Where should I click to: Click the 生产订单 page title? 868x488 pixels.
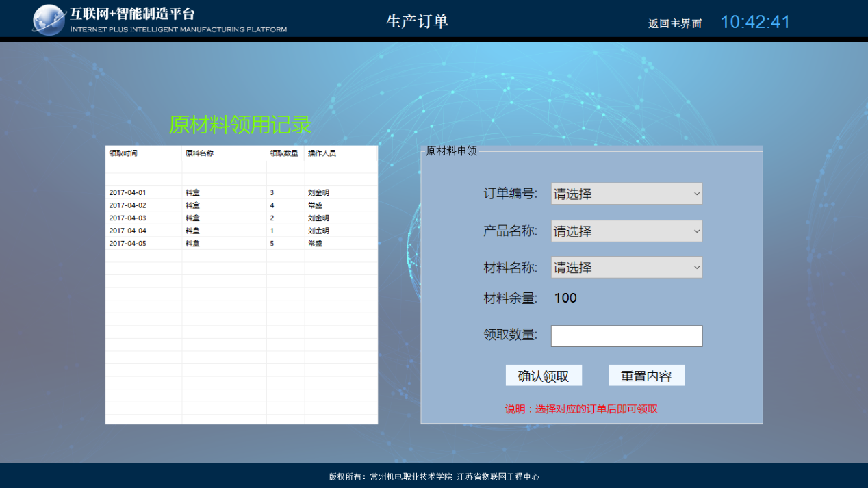(x=417, y=21)
